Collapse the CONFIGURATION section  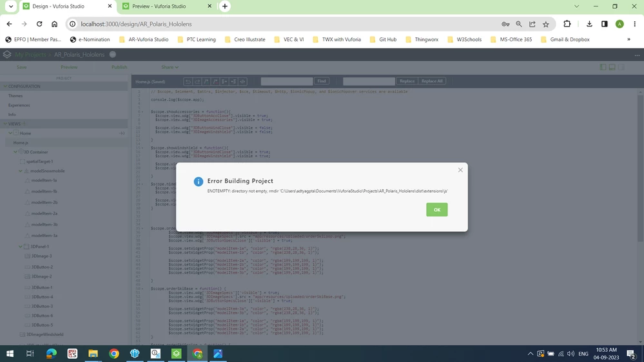[x=5, y=86]
